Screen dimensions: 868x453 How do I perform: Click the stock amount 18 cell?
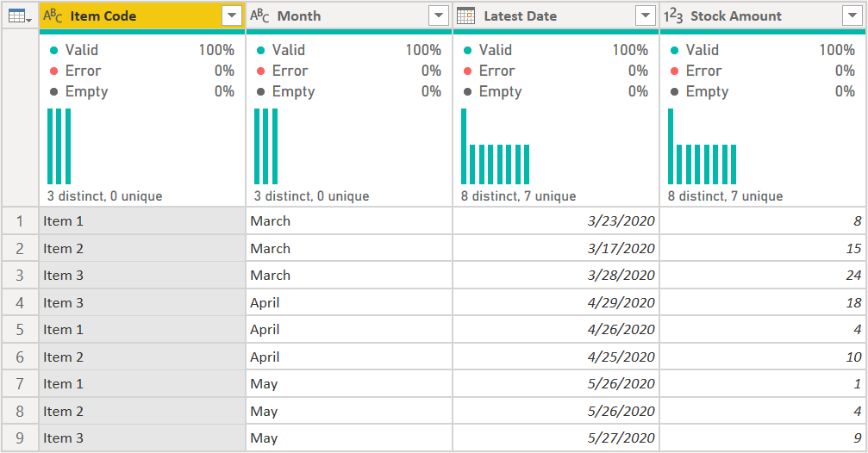[x=764, y=302]
